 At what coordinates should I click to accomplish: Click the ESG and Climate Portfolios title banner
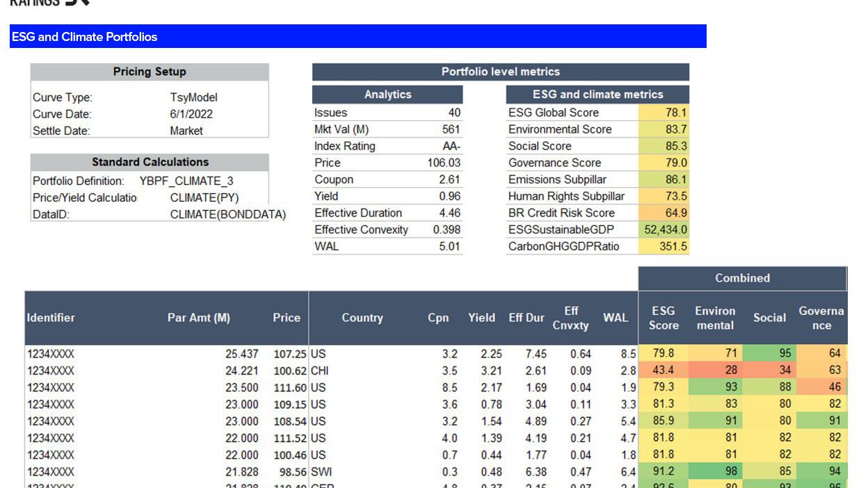pyautogui.click(x=357, y=37)
